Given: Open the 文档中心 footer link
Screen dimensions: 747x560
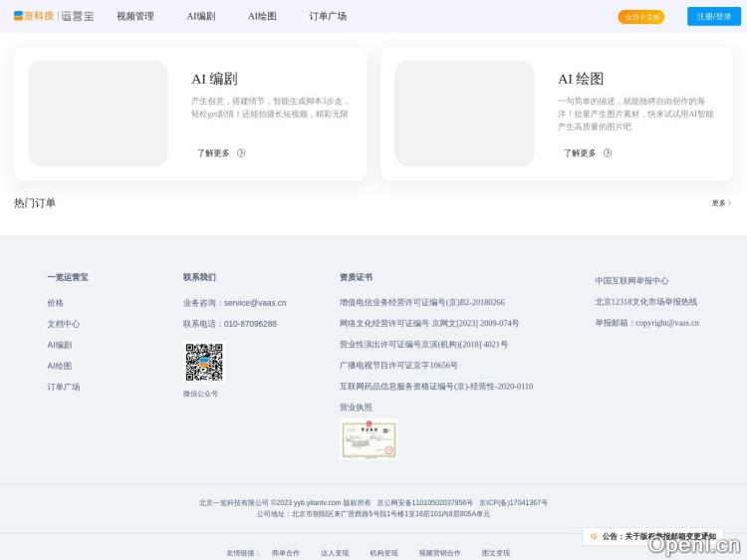Looking at the screenshot, I should point(63,324).
